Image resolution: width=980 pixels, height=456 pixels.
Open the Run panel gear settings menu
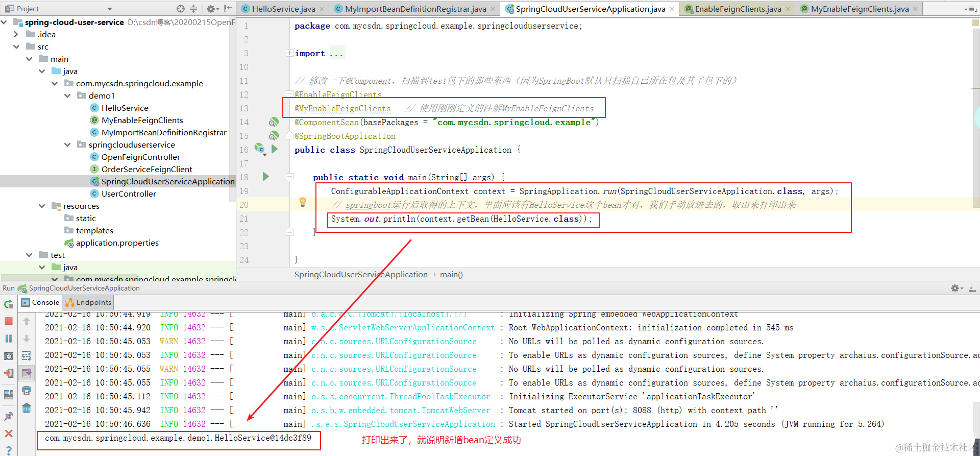tap(957, 289)
